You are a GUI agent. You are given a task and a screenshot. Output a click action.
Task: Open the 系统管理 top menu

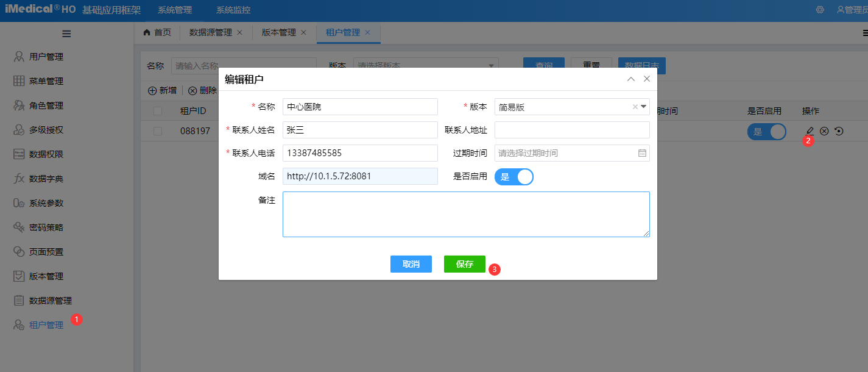174,10
